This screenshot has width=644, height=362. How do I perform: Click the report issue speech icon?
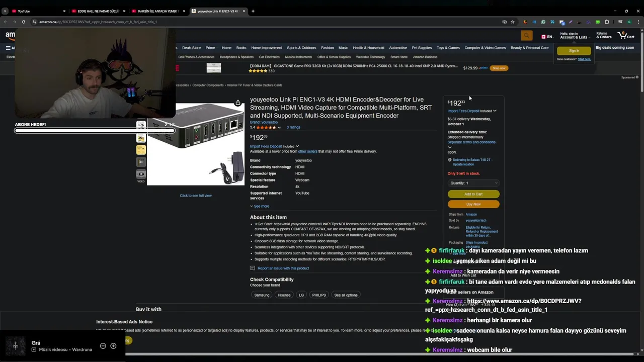pos(253,268)
